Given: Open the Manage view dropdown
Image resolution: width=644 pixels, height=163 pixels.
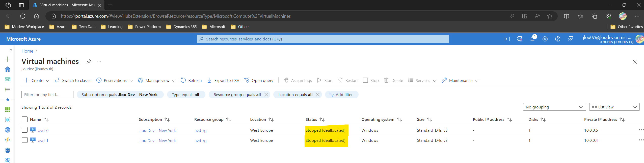Looking at the screenshot, I should coord(157,80).
